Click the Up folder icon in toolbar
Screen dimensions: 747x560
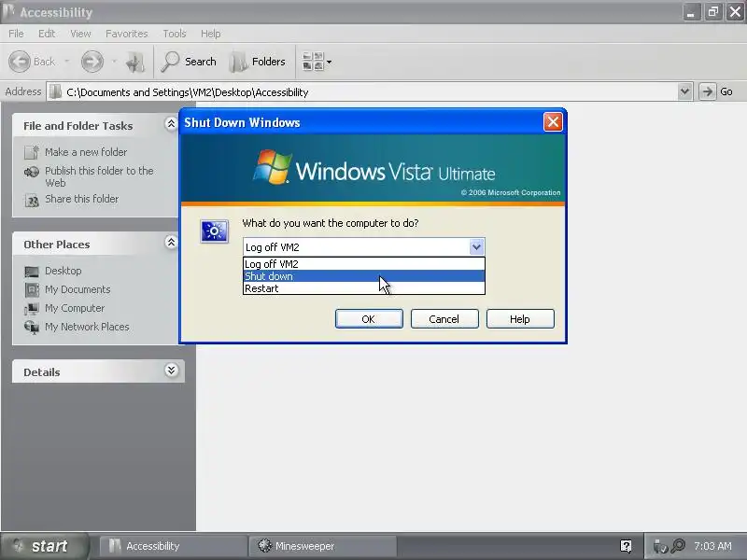pos(135,62)
